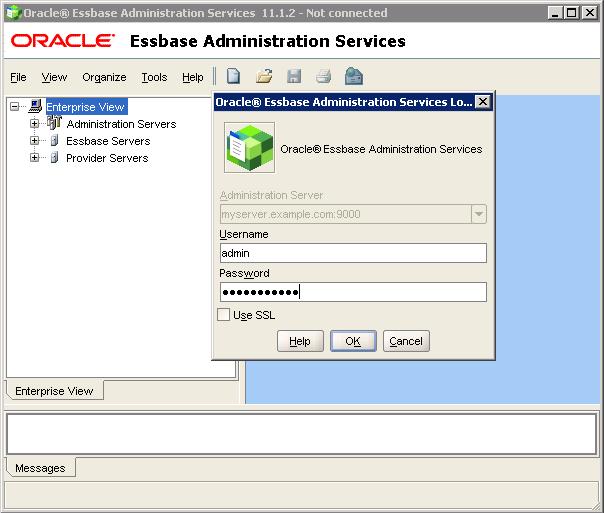604x513 pixels.
Task: Open the View menu
Action: pyautogui.click(x=54, y=77)
